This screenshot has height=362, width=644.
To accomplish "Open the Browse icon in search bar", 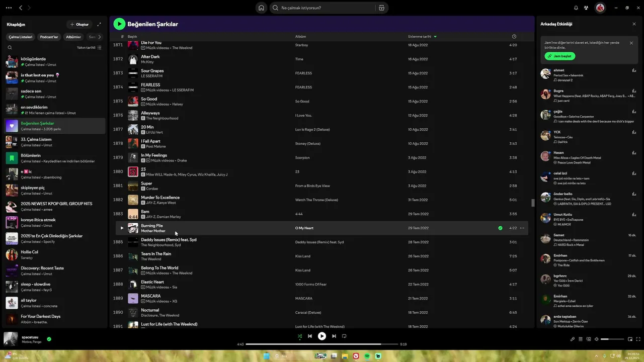I will point(381,8).
